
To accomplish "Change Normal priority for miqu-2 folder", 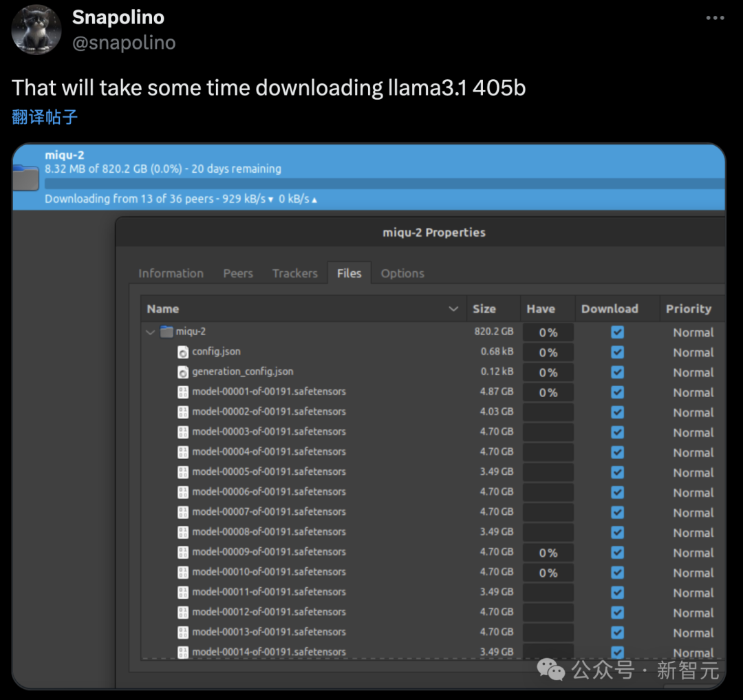I will pos(693,332).
